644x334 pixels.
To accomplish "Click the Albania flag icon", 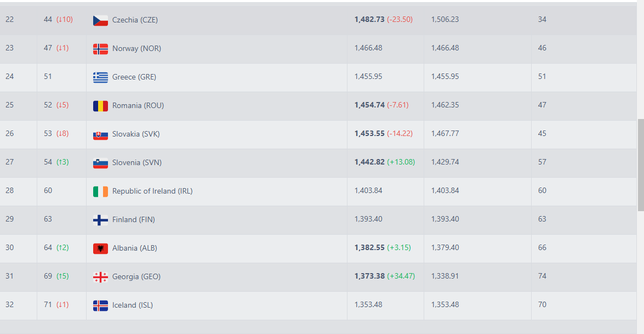I will [x=100, y=248].
